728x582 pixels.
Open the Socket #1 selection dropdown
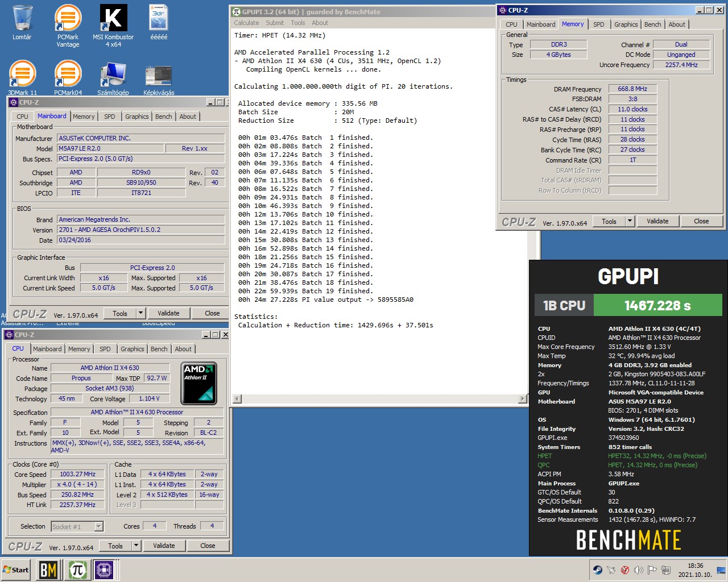(x=77, y=527)
